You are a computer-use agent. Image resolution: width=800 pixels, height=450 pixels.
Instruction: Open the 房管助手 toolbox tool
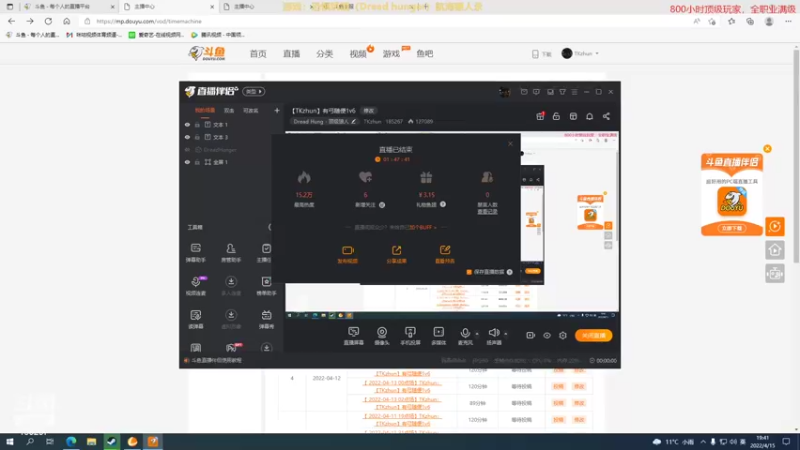231,253
